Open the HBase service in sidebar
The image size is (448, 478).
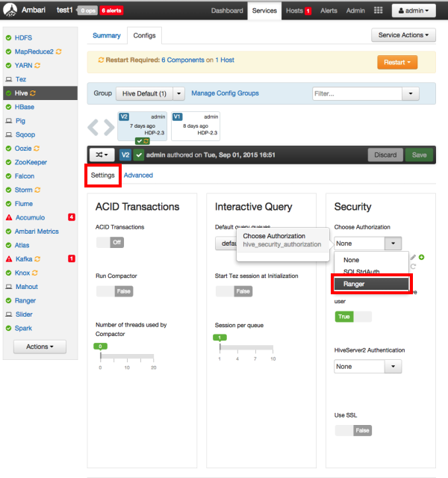click(25, 107)
